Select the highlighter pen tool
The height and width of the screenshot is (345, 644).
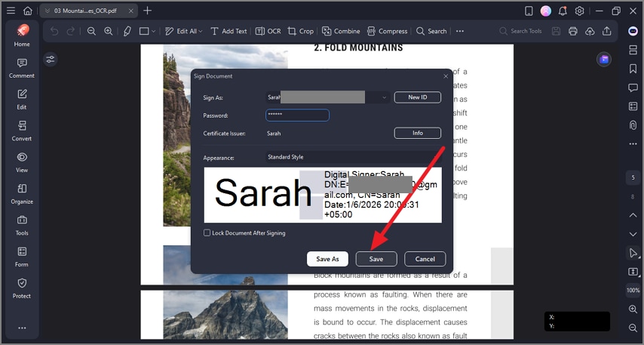[x=127, y=31]
